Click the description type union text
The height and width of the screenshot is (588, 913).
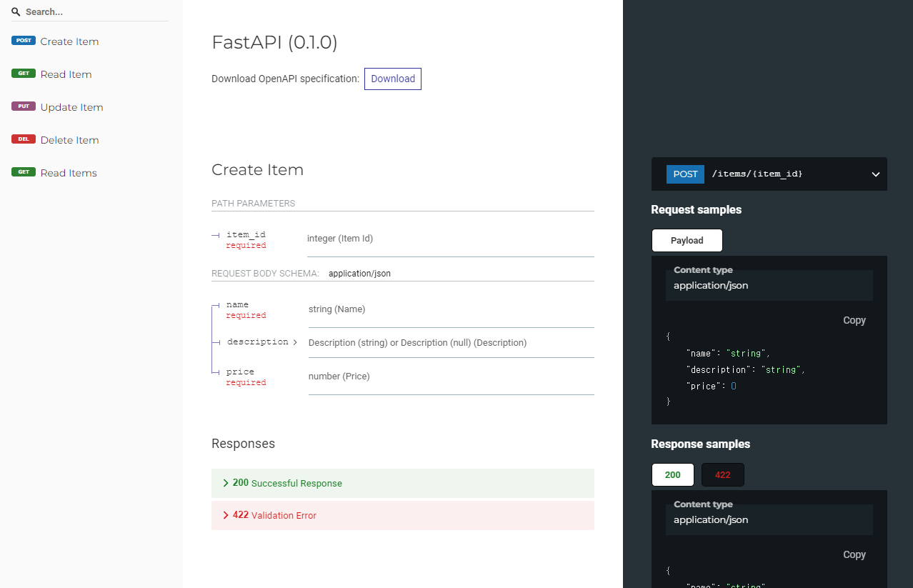[x=417, y=343]
